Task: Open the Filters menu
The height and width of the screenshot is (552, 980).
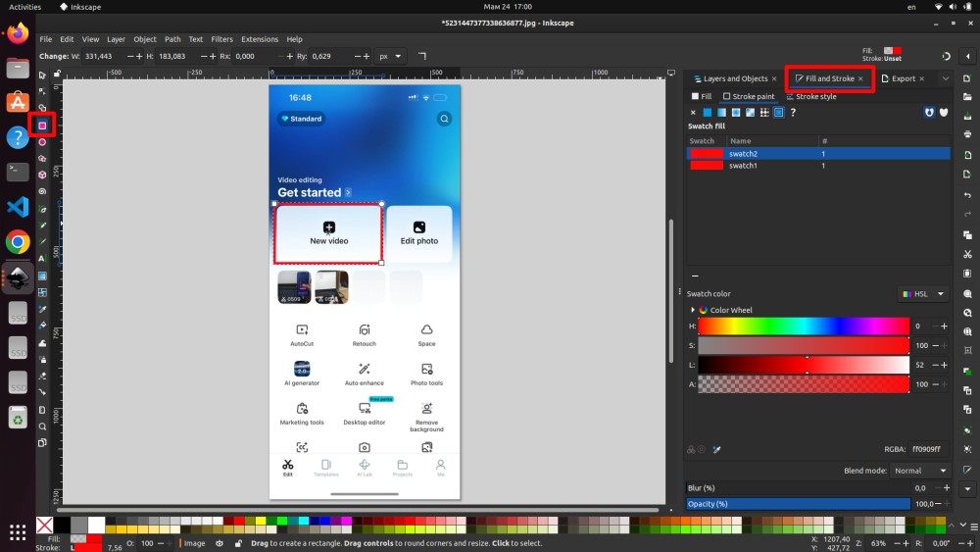Action: [x=221, y=39]
